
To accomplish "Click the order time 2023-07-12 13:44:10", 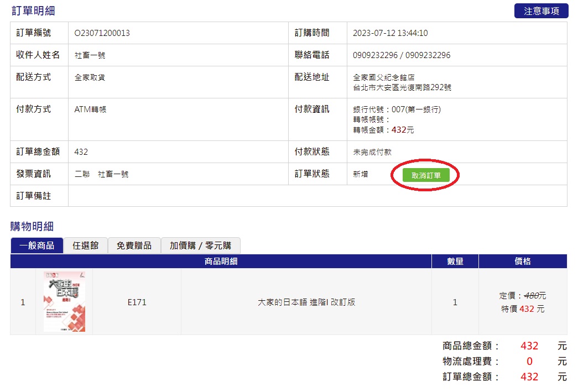I will (x=390, y=33).
